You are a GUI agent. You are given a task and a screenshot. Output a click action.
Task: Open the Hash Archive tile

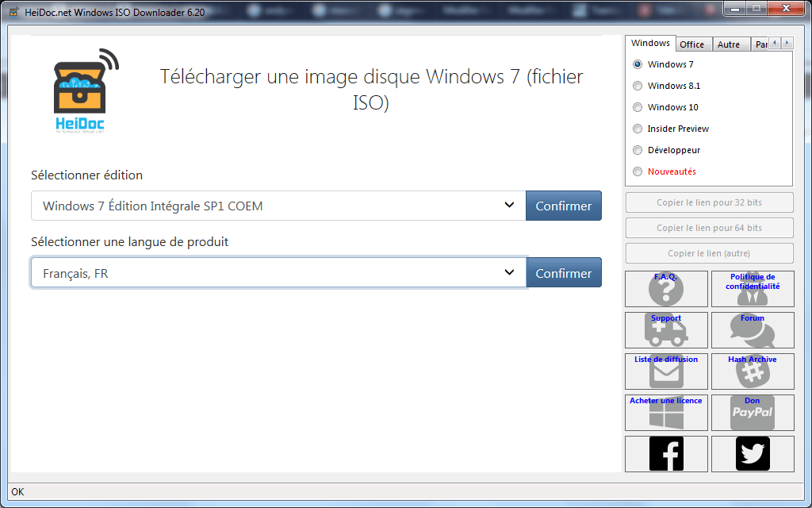tap(753, 371)
